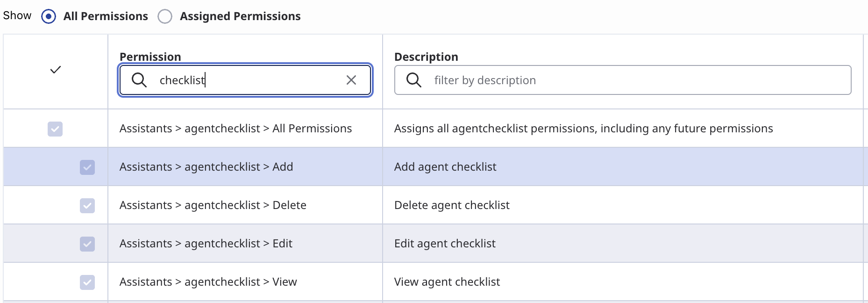Click the Description column header label
This screenshot has height=303, width=868.
point(426,57)
